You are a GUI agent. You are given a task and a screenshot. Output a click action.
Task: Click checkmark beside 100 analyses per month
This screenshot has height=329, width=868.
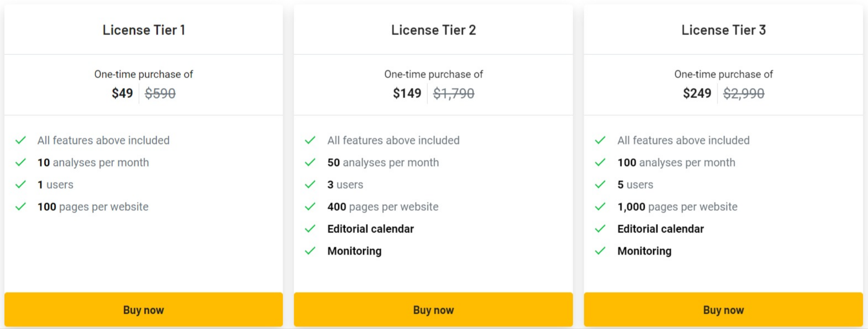click(x=600, y=162)
